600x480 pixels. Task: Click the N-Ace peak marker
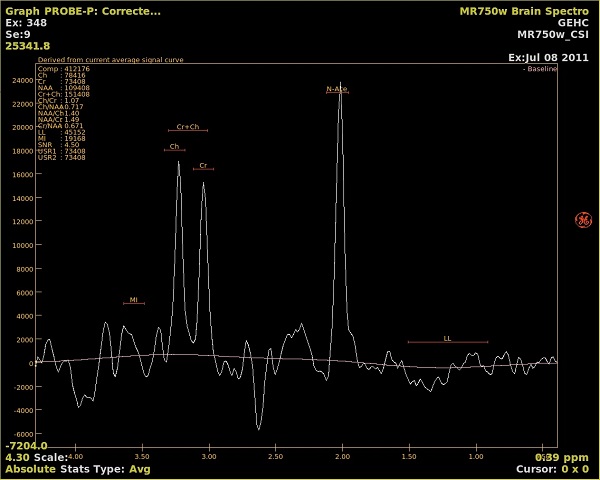point(337,90)
